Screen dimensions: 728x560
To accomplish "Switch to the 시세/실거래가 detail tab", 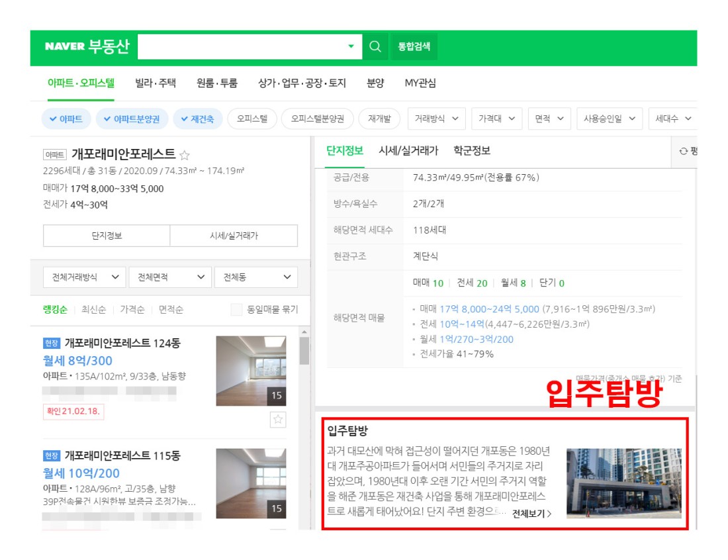I will [408, 150].
